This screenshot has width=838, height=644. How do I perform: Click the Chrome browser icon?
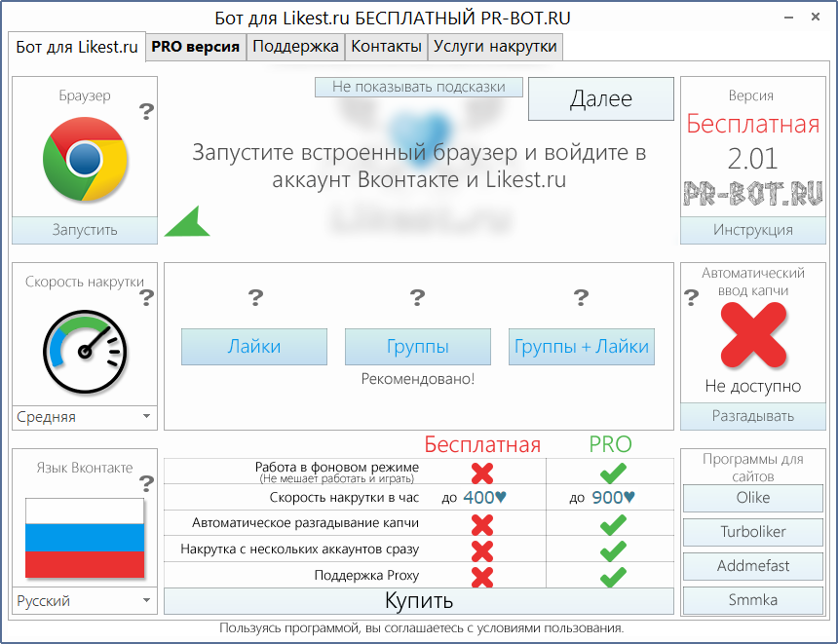[x=85, y=159]
